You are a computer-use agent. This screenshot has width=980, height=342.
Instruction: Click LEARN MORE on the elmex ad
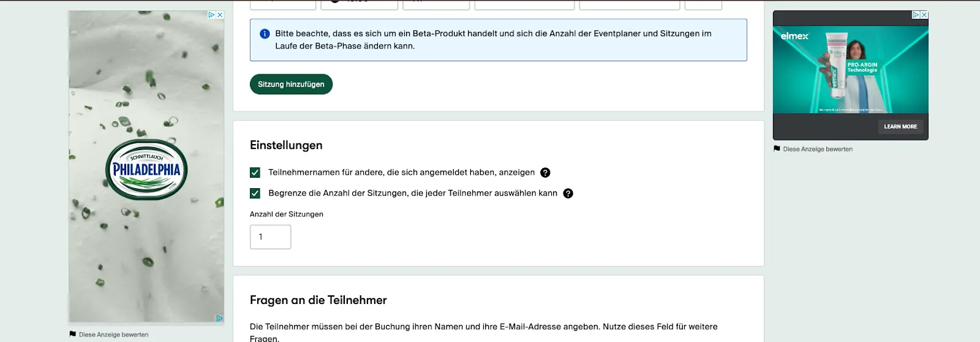[x=900, y=127]
